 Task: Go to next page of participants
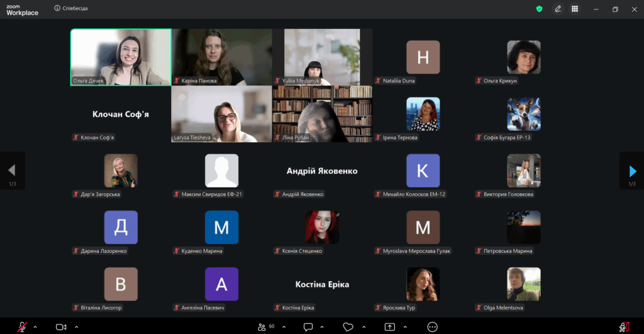[632, 171]
